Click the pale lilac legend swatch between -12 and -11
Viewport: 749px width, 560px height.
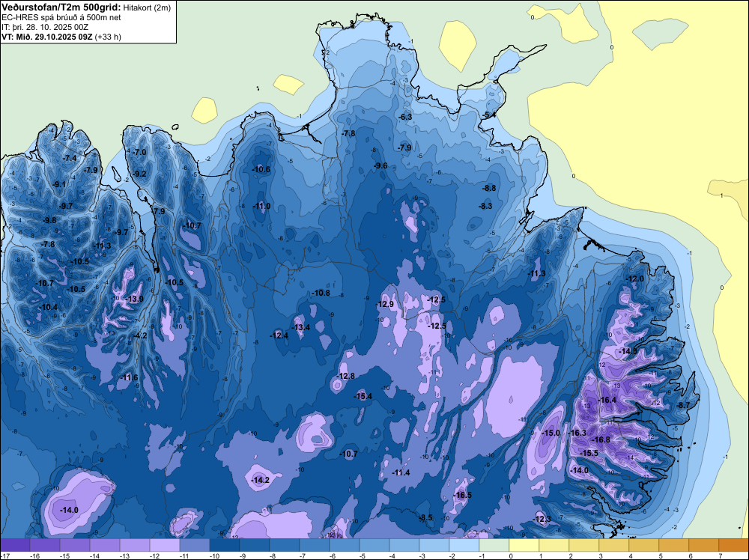click(x=165, y=545)
